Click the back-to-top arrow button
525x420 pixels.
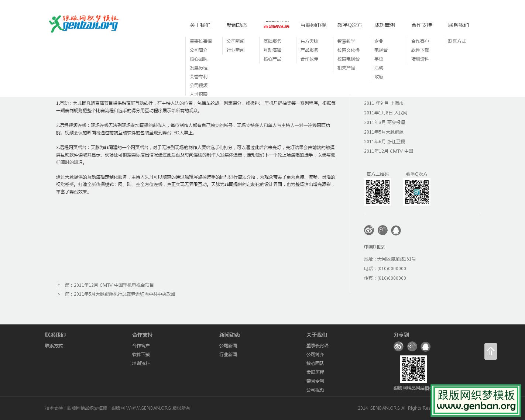pos(491,351)
